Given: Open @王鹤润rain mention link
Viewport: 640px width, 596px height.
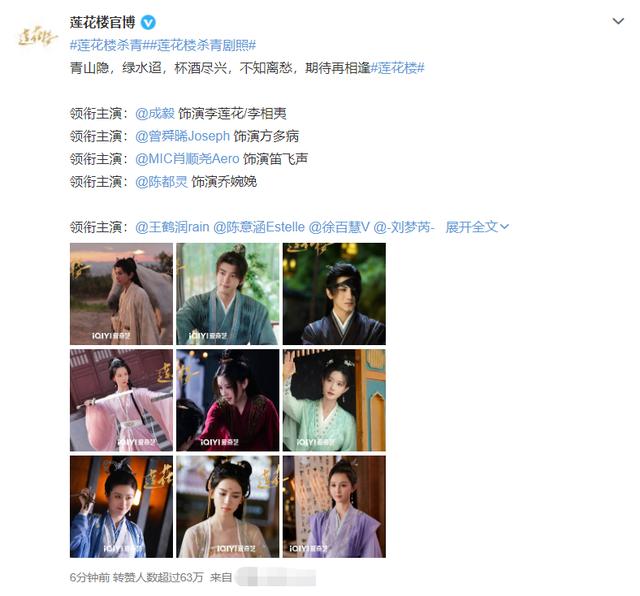Looking at the screenshot, I should tap(172, 227).
